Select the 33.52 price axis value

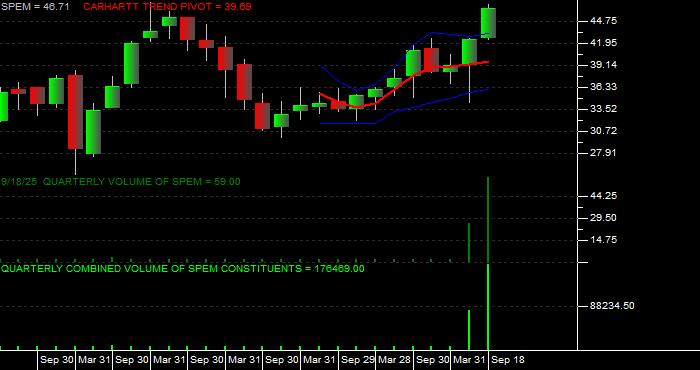603,108
